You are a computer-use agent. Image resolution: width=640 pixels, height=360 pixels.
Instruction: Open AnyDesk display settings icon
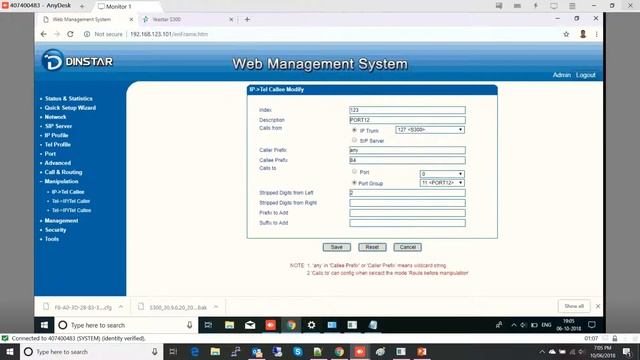point(554,6)
